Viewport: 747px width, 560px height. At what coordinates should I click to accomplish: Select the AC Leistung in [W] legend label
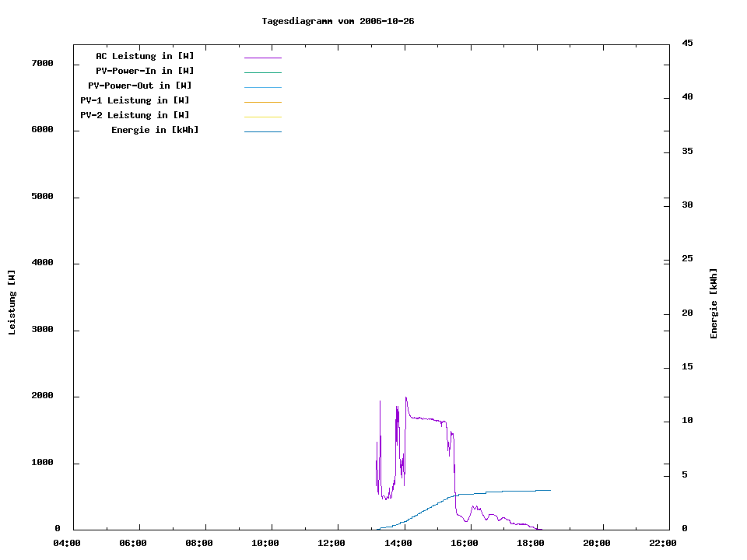point(145,56)
